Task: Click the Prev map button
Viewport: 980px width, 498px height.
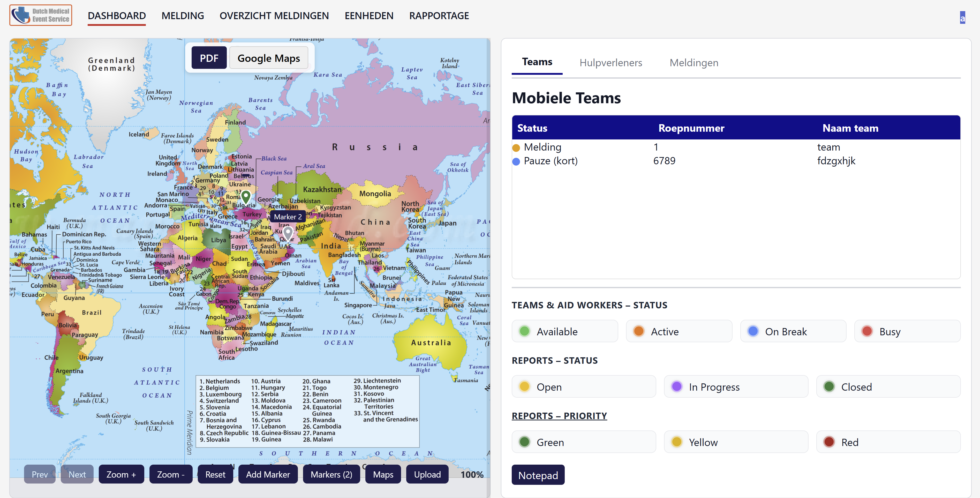Action: tap(40, 474)
